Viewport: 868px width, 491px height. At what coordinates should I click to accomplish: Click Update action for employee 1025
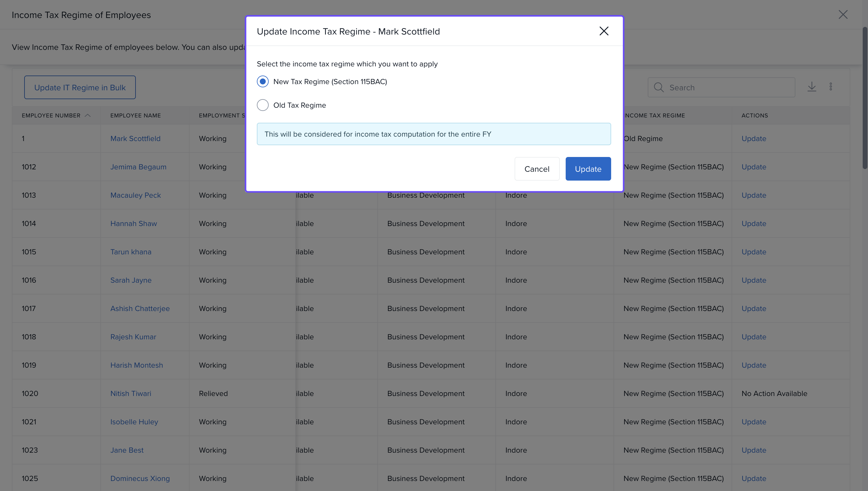(x=753, y=479)
